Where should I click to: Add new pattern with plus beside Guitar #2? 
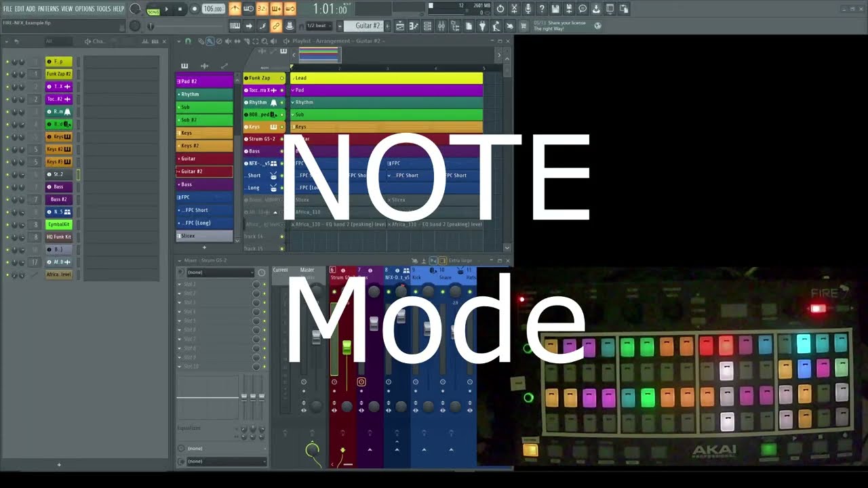click(x=389, y=26)
